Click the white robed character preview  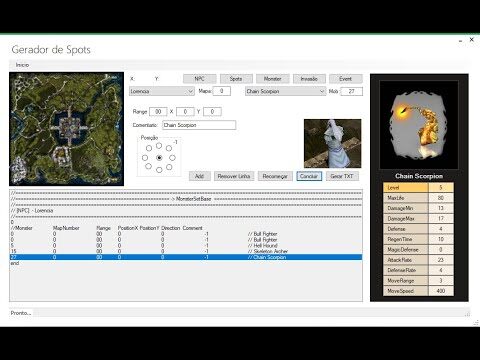(x=332, y=143)
